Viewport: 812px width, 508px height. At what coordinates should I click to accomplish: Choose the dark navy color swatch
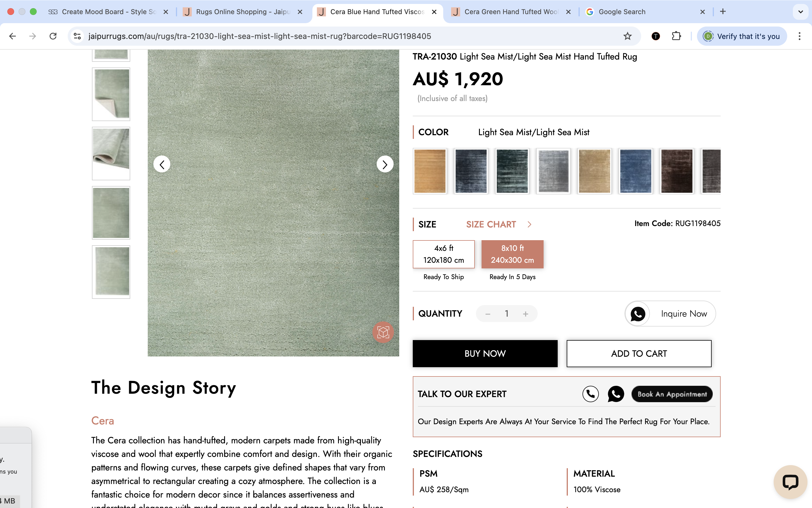(x=471, y=171)
